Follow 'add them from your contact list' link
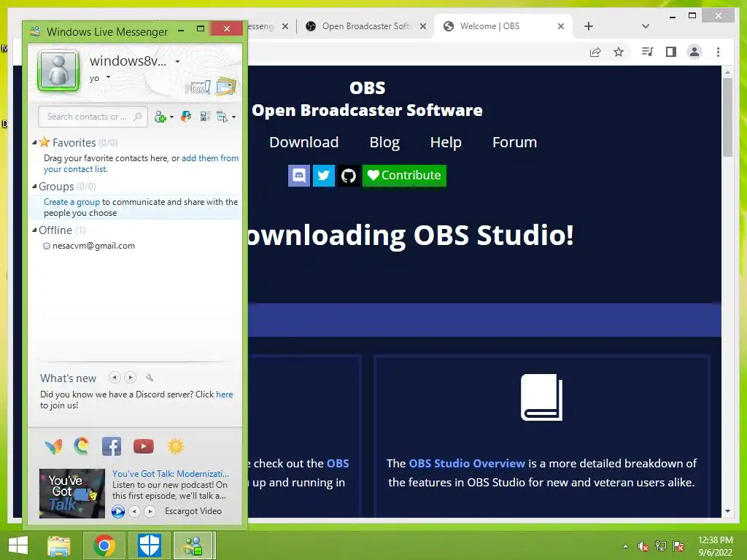 coord(141,163)
